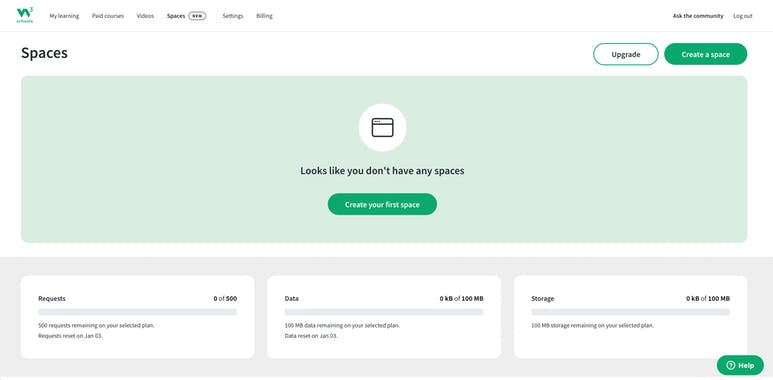The image size is (773, 380).
Task: Click the Create a space button
Action: [705, 54]
